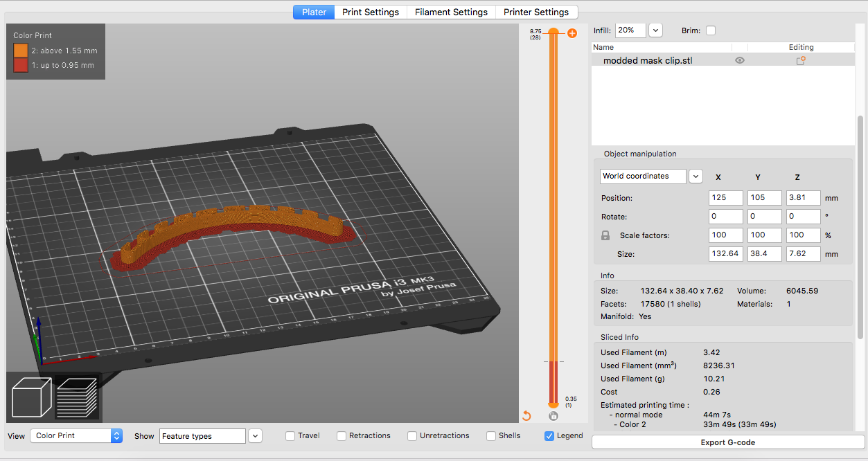Select the modded mask clip.stl row

[x=723, y=61]
